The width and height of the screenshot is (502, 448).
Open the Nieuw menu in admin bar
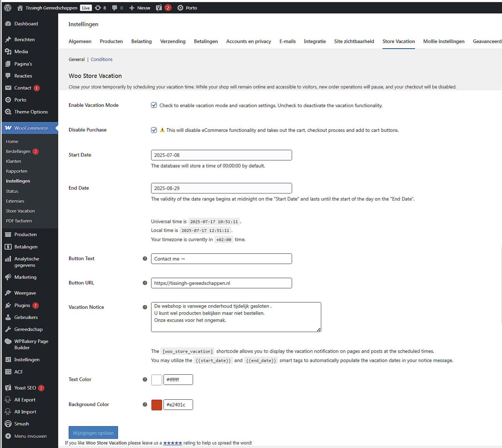[x=140, y=8]
